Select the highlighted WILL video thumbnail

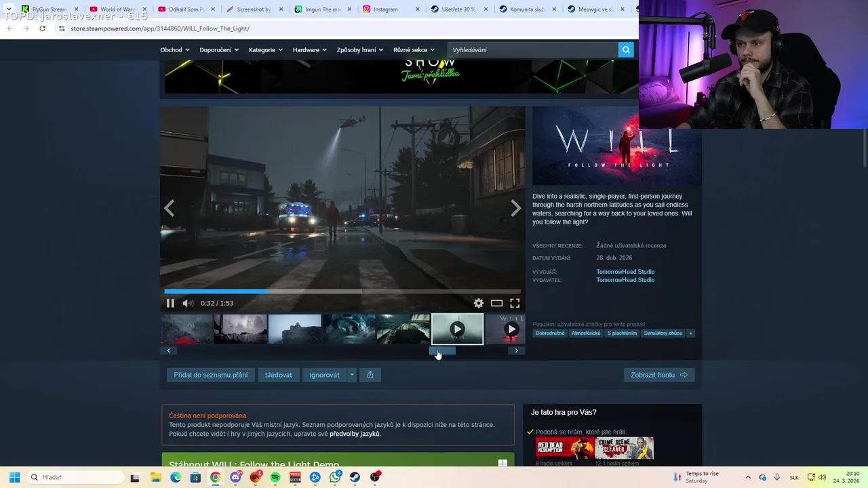pyautogui.click(x=458, y=329)
